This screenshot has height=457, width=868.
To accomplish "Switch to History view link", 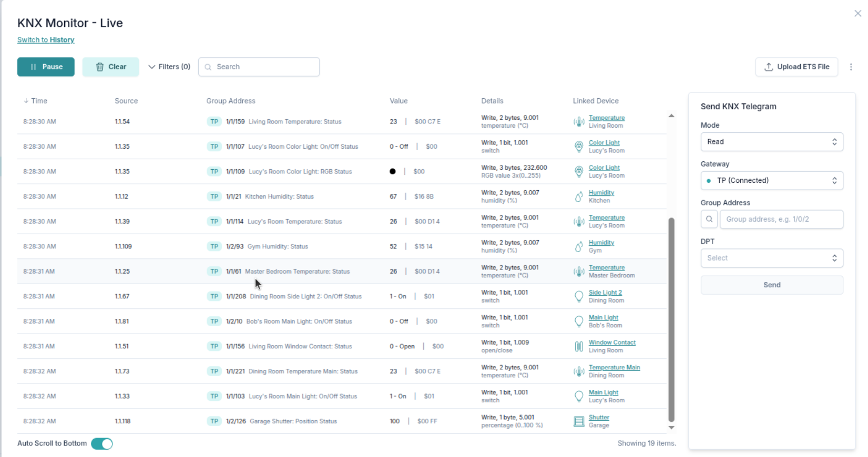I will click(x=46, y=40).
